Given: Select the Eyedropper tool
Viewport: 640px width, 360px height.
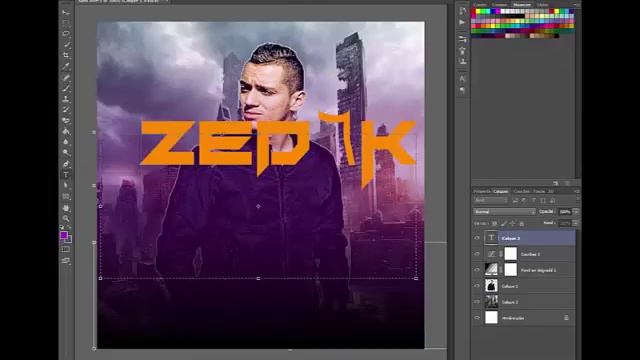Looking at the screenshot, I should tap(66, 66).
